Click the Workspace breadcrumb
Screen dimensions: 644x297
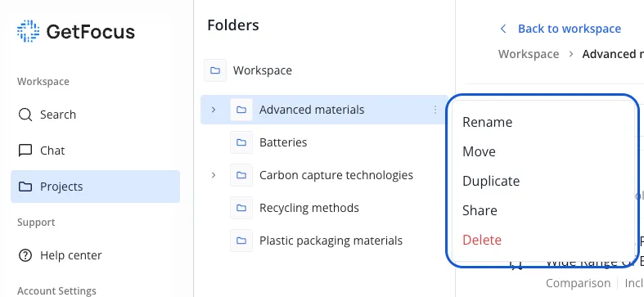click(529, 54)
